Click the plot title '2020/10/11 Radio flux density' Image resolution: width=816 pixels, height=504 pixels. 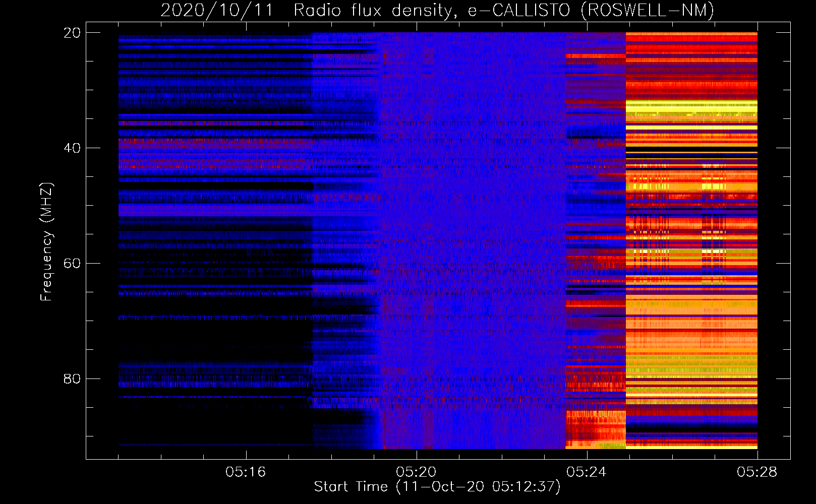point(437,10)
